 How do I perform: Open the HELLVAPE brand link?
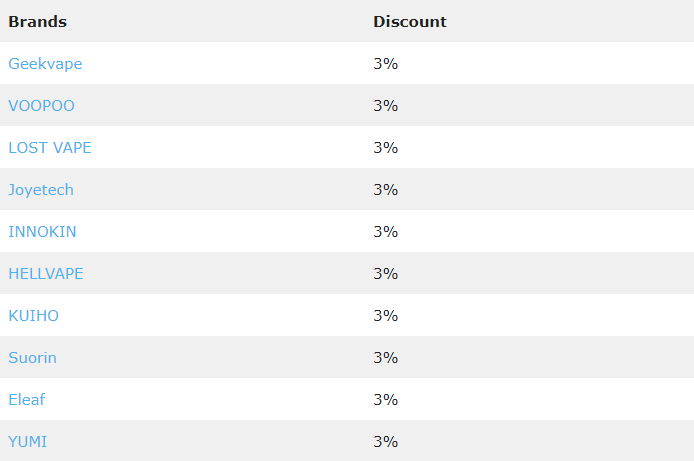pyautogui.click(x=46, y=274)
